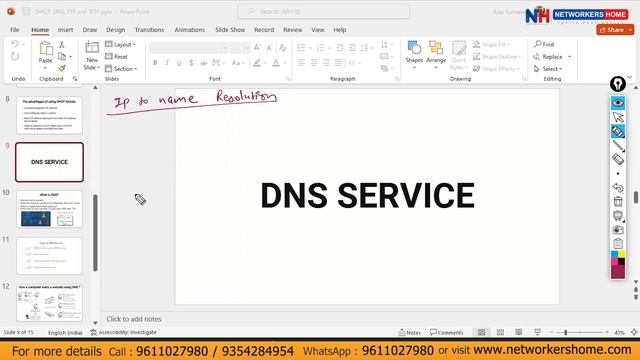The width and height of the screenshot is (640, 360).
Task: Open the font name combo box
Action: click(188, 48)
